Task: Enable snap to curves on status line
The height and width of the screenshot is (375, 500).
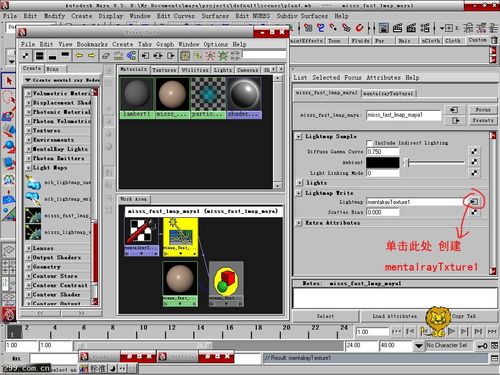Action: [x=320, y=28]
